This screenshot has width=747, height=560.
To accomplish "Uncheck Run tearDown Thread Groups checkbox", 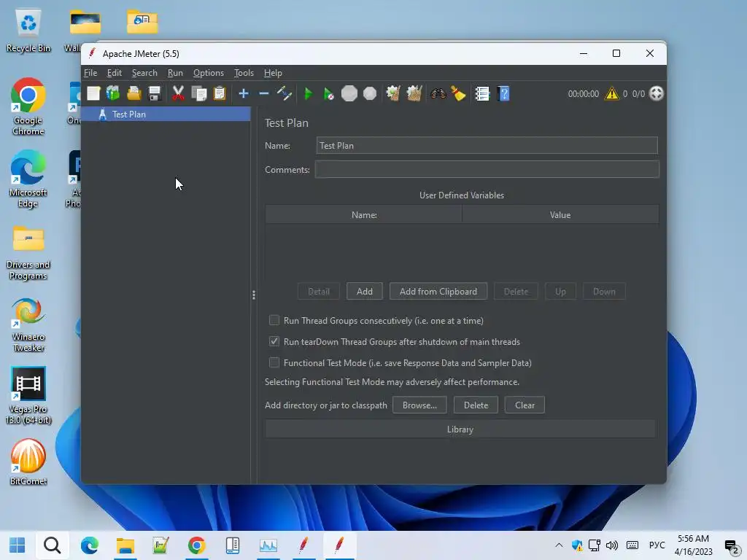I will point(274,341).
